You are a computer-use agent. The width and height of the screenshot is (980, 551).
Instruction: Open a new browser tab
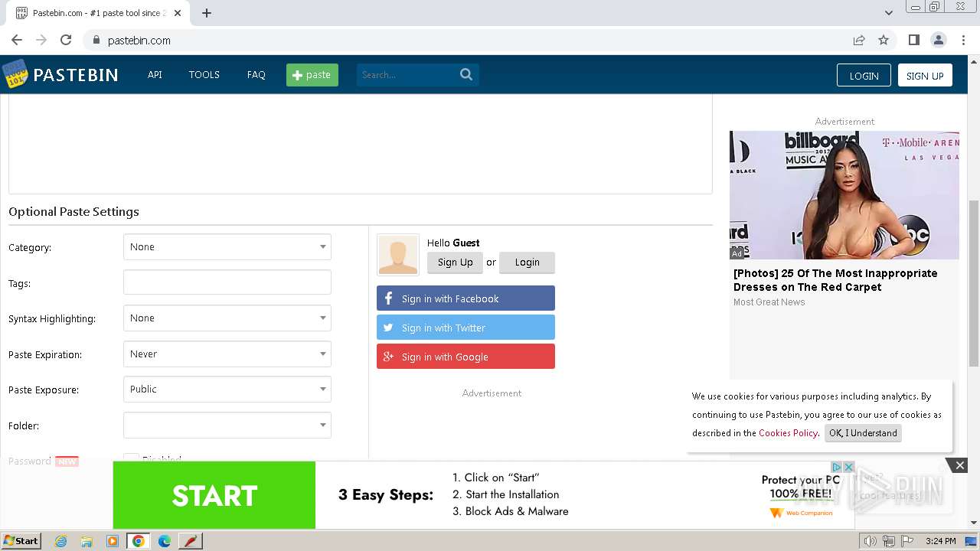(x=207, y=13)
